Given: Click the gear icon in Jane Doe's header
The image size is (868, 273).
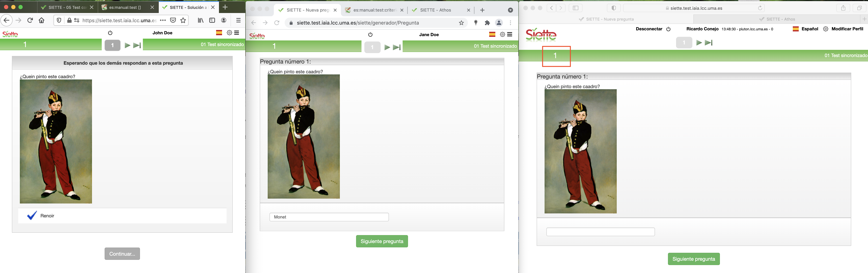Looking at the screenshot, I should pyautogui.click(x=502, y=34).
